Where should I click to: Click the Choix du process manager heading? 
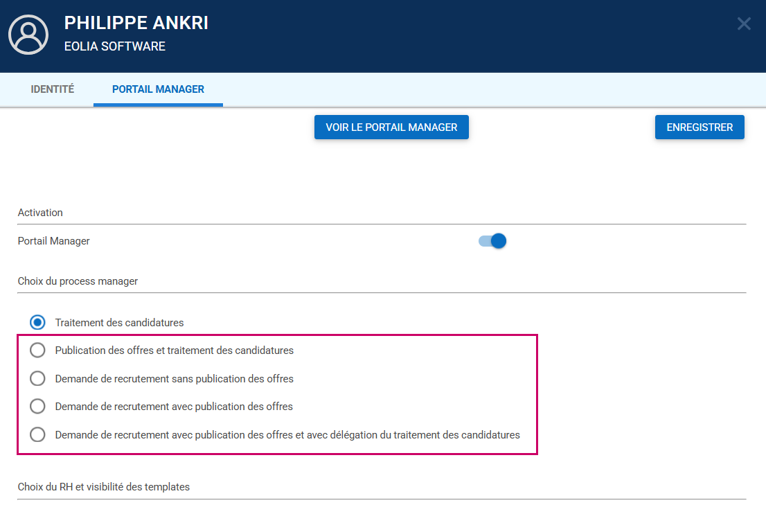[78, 281]
